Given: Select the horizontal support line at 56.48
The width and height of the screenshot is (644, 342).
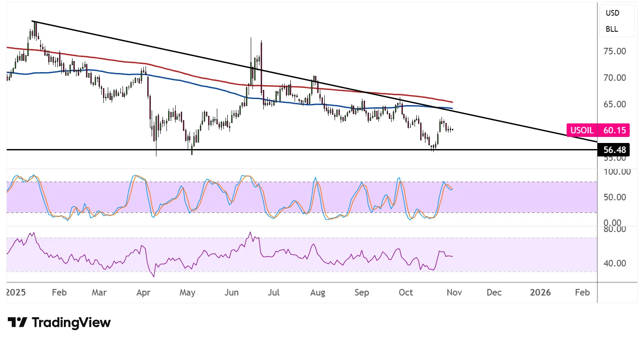Looking at the screenshot, I should click(x=304, y=149).
